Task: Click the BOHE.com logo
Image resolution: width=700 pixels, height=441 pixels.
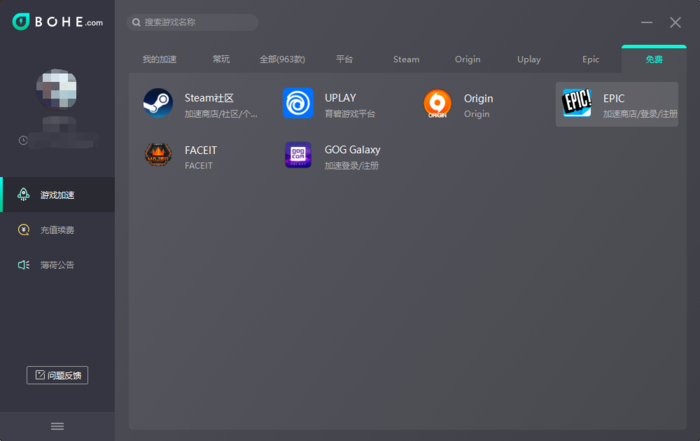Action: pos(58,21)
